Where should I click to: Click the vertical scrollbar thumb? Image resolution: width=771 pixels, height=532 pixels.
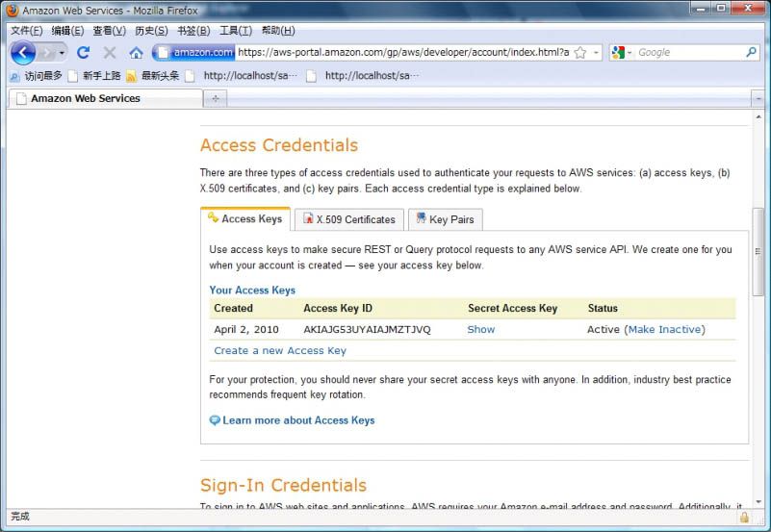click(x=758, y=252)
